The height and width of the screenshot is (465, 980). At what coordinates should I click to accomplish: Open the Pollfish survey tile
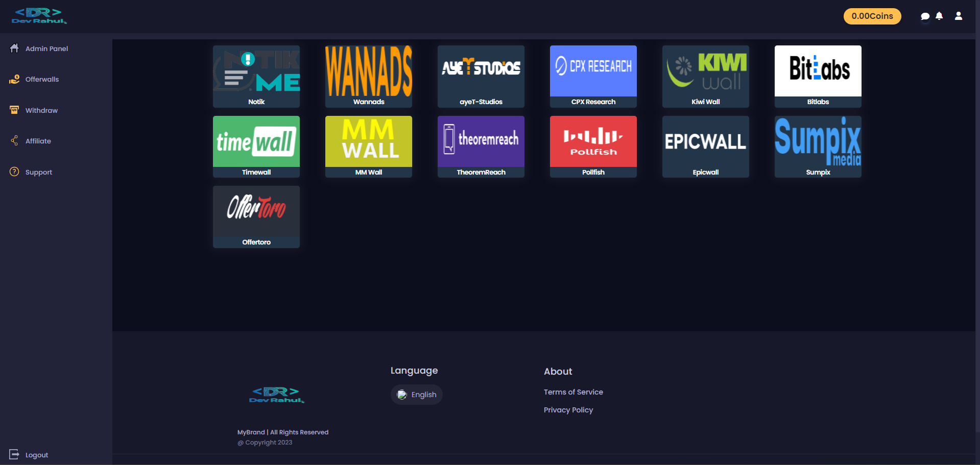(593, 146)
